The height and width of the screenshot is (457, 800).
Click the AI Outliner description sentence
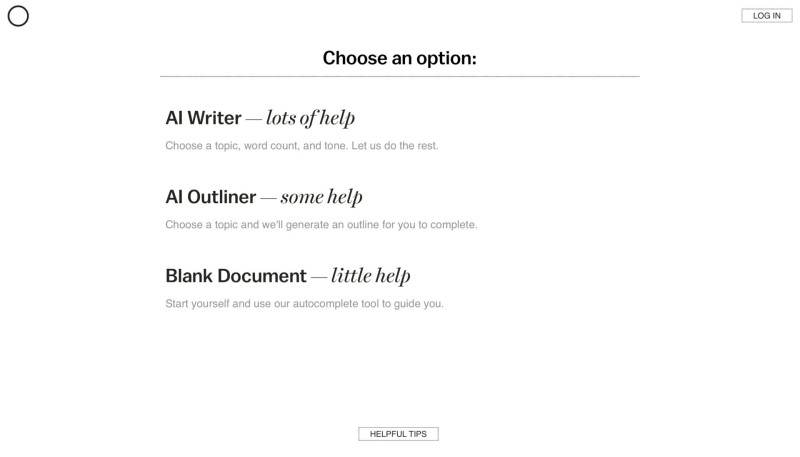coord(321,225)
